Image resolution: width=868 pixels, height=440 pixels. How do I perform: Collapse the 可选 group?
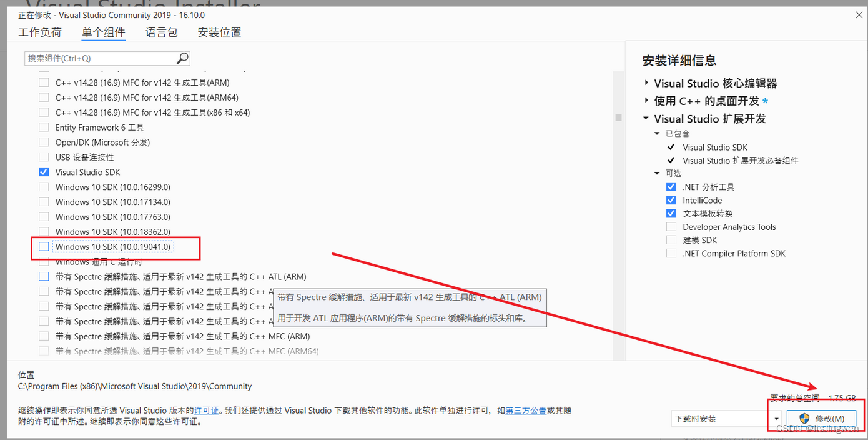[657, 174]
